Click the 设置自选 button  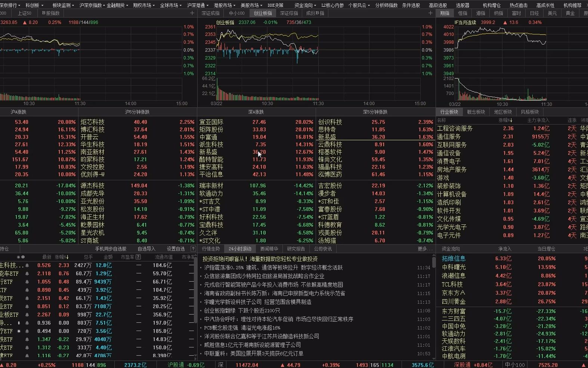pyautogui.click(x=176, y=249)
